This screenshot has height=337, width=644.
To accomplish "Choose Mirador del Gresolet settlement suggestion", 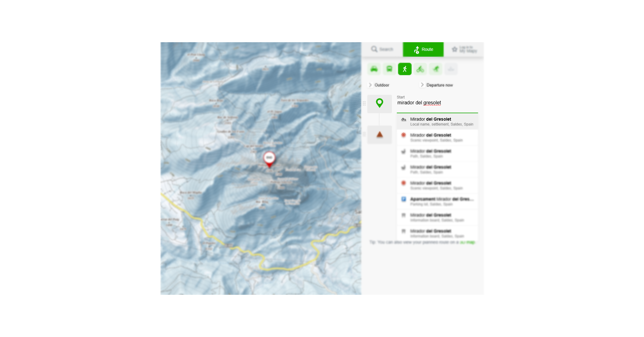I will (437, 122).
